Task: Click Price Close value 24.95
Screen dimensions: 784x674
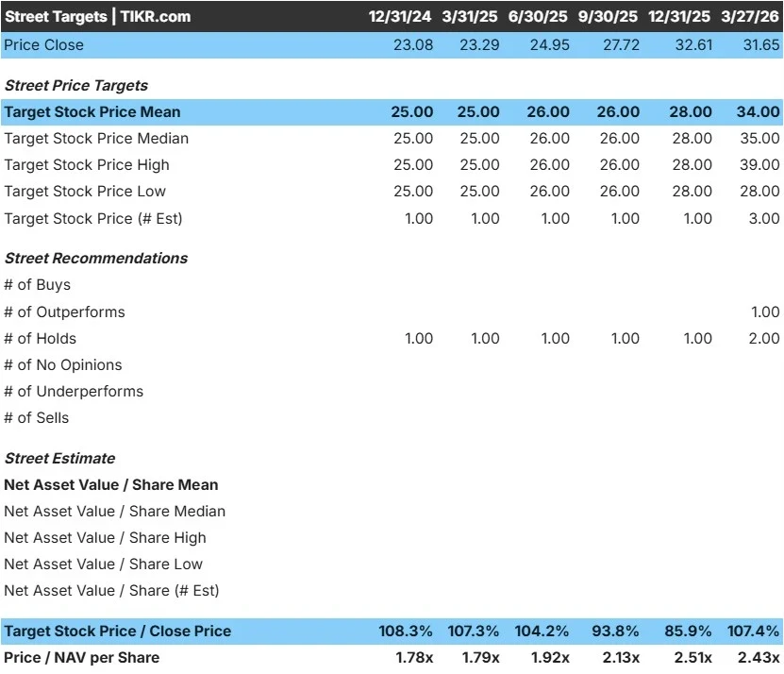Action: (x=549, y=45)
